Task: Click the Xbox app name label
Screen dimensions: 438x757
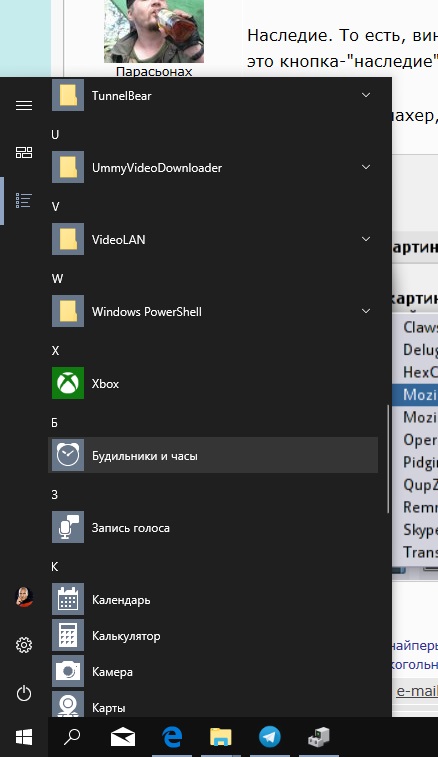Action: point(105,384)
